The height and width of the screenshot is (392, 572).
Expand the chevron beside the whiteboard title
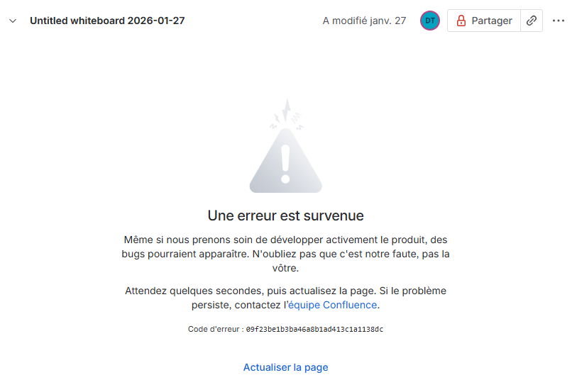(x=13, y=21)
